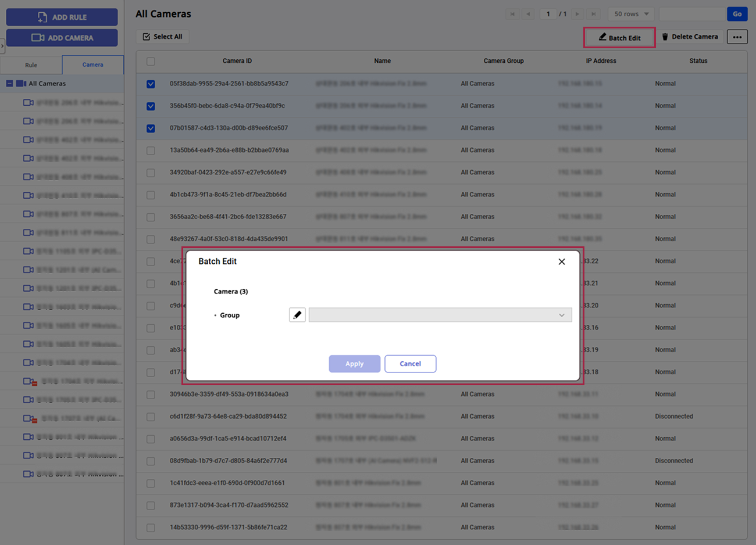Click the Batch Edit toolbar button
The width and height of the screenshot is (756, 545).
[x=619, y=38]
